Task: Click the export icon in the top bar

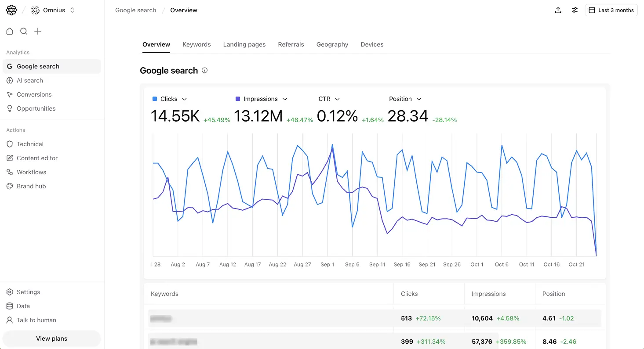Action: click(x=558, y=10)
